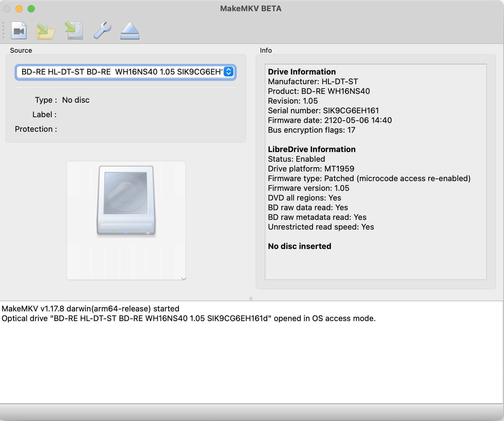The width and height of the screenshot is (504, 421).
Task: Click the 'Serial number: SIK9CG6EH161' line
Action: [323, 111]
